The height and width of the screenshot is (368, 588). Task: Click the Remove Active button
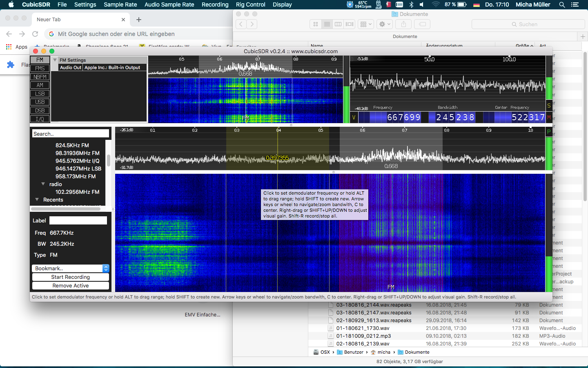coord(71,285)
